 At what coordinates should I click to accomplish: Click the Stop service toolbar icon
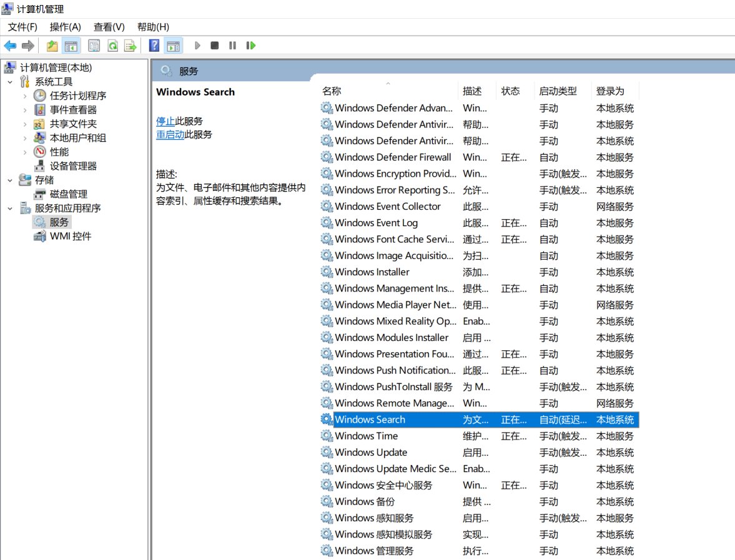213,45
